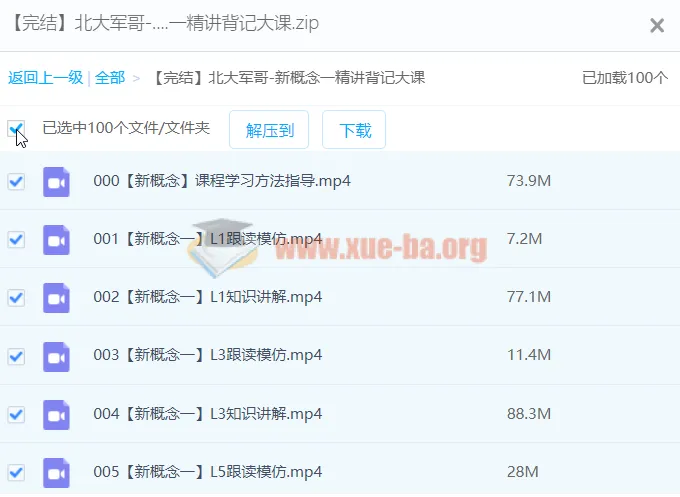The image size is (680, 497).
Task: Open the 全部 breadcrumb link
Action: point(110,78)
